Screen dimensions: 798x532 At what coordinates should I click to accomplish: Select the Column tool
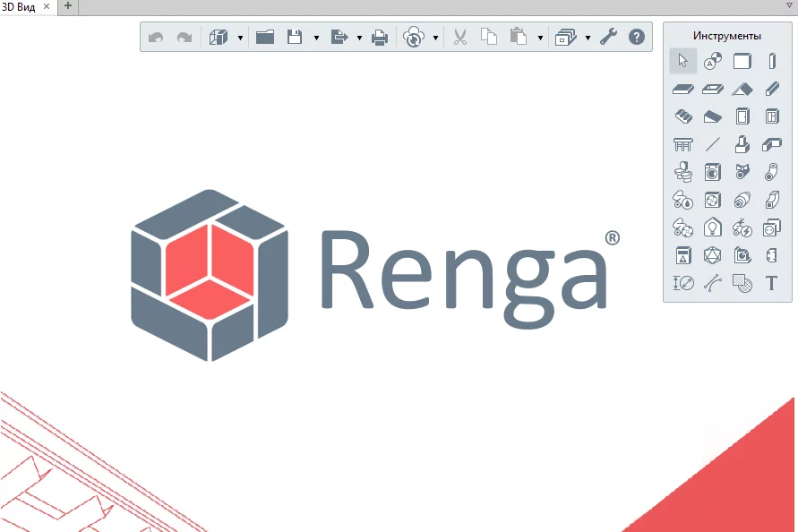click(x=772, y=61)
